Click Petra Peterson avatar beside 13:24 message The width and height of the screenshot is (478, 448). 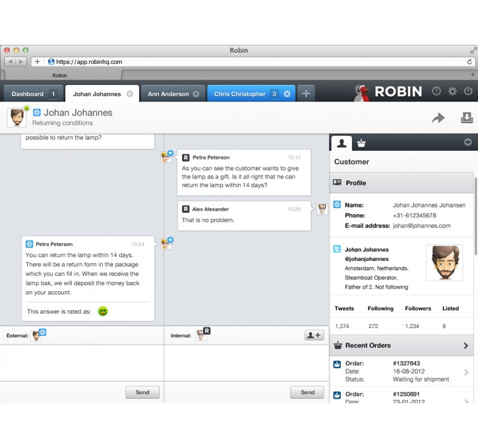pyautogui.click(x=166, y=244)
